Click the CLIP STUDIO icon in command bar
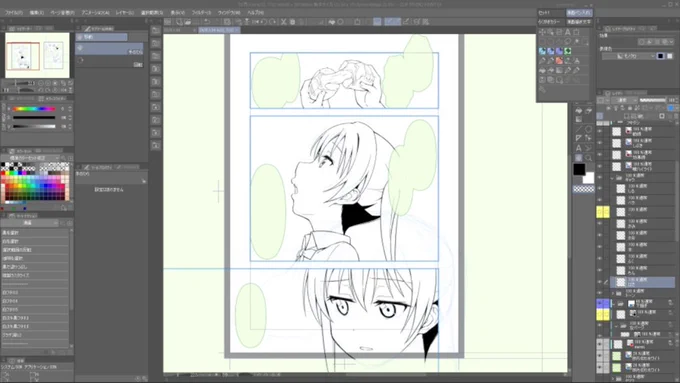680x383 pixels. pos(168,22)
